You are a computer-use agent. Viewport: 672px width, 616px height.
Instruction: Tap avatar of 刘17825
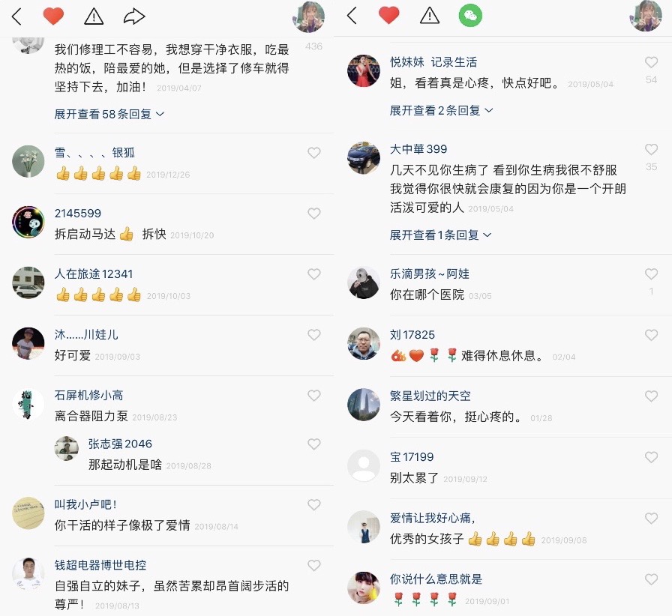pyautogui.click(x=364, y=344)
